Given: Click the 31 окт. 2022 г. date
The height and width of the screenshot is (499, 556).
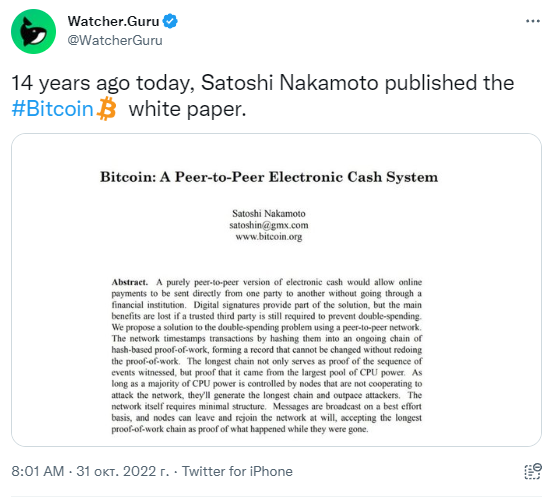Looking at the screenshot, I should click(123, 471).
